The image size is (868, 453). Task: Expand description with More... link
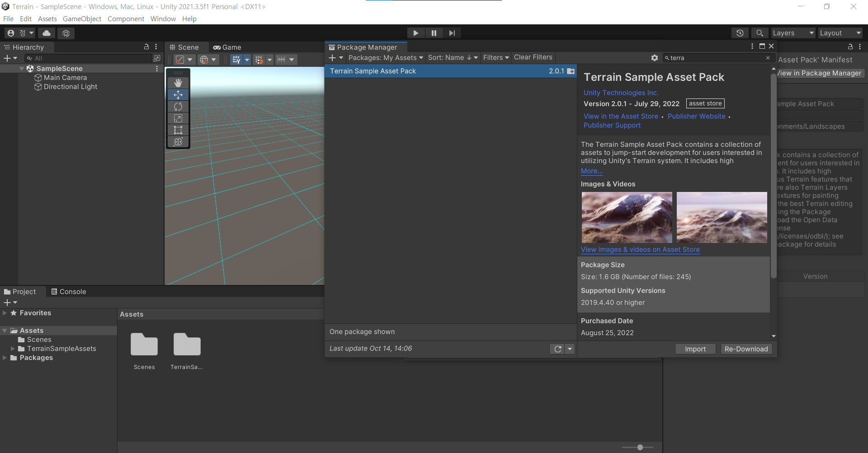[x=591, y=171]
